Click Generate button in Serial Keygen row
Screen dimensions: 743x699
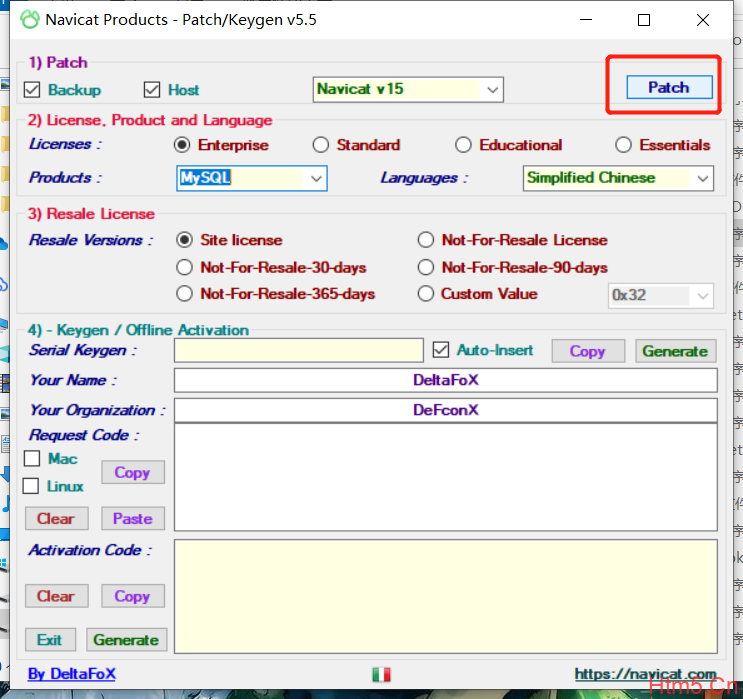point(675,351)
